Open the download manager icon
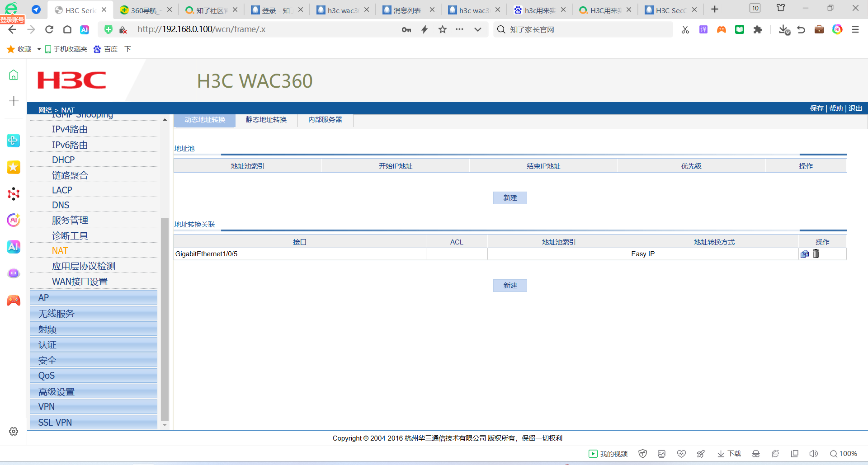868x465 pixels. click(x=784, y=30)
